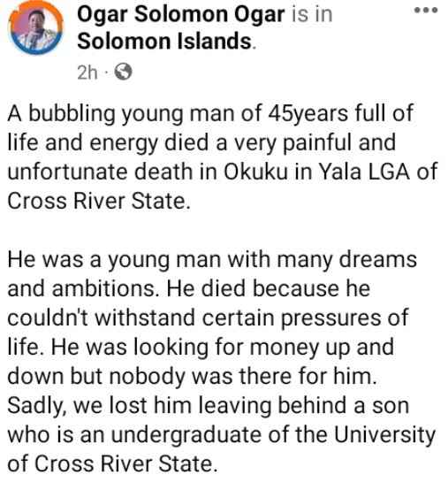Click the line 'life. He was looking for money up and'
Image resolution: width=448 pixels, height=490 pixels.
(x=201, y=348)
